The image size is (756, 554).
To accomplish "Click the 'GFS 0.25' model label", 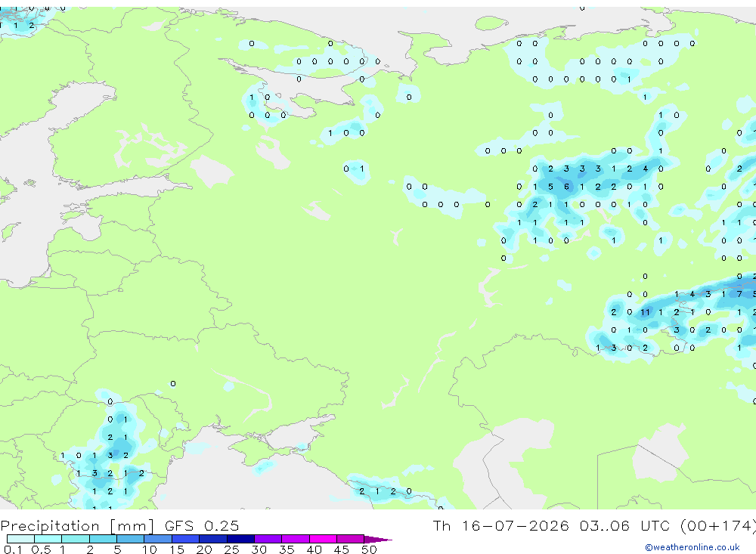I will [202, 526].
